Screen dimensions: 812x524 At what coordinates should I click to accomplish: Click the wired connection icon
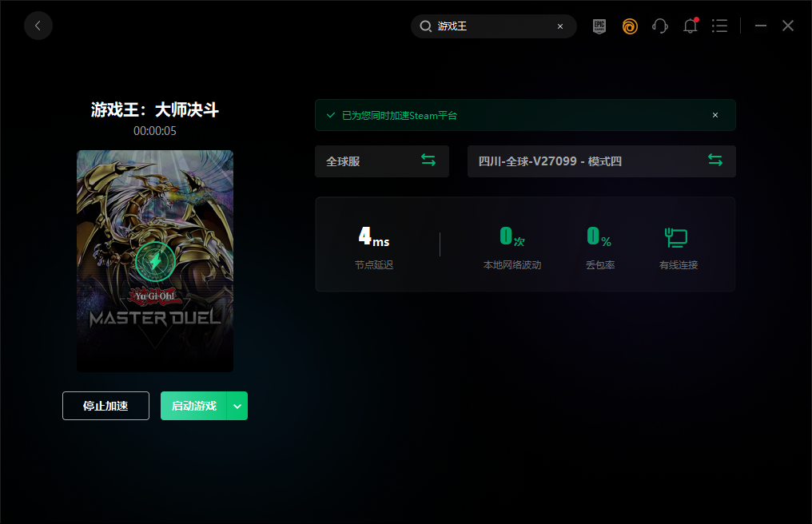click(676, 238)
